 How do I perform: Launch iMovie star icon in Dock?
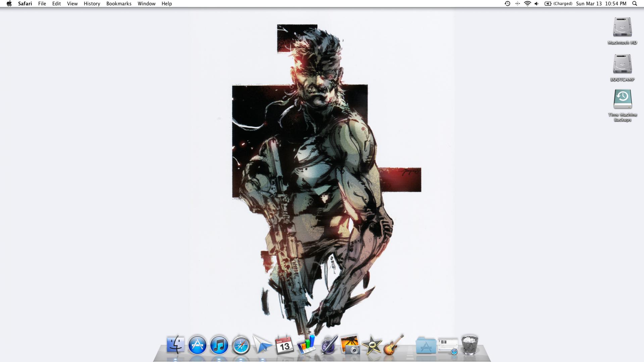[x=372, y=345]
